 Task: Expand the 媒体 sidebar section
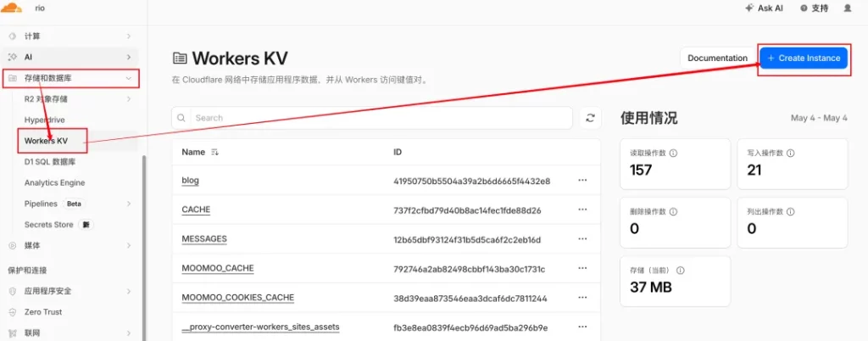pos(70,245)
